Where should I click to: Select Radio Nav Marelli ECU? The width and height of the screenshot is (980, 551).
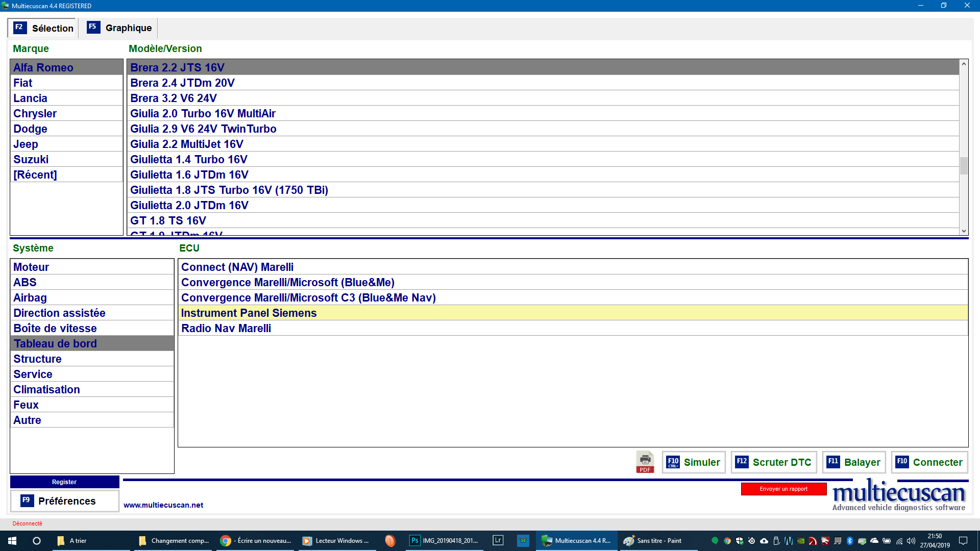(x=226, y=329)
